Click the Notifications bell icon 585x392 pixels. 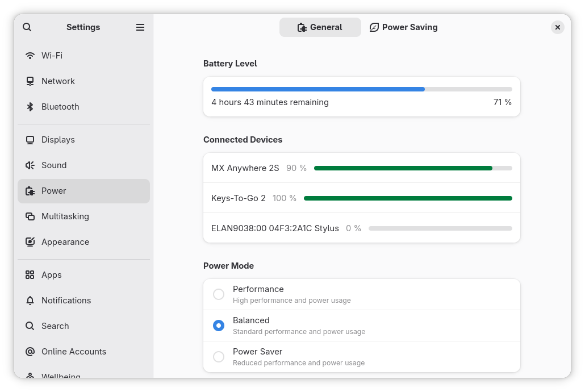[x=30, y=301]
